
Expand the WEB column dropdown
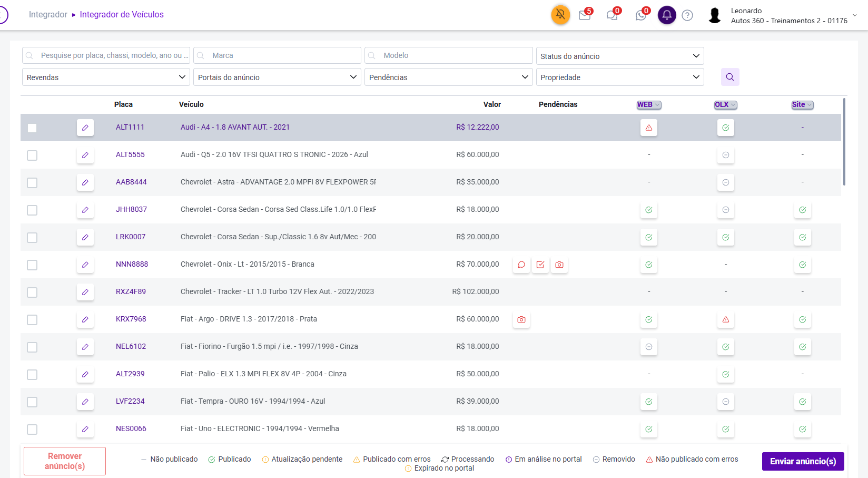(649, 105)
